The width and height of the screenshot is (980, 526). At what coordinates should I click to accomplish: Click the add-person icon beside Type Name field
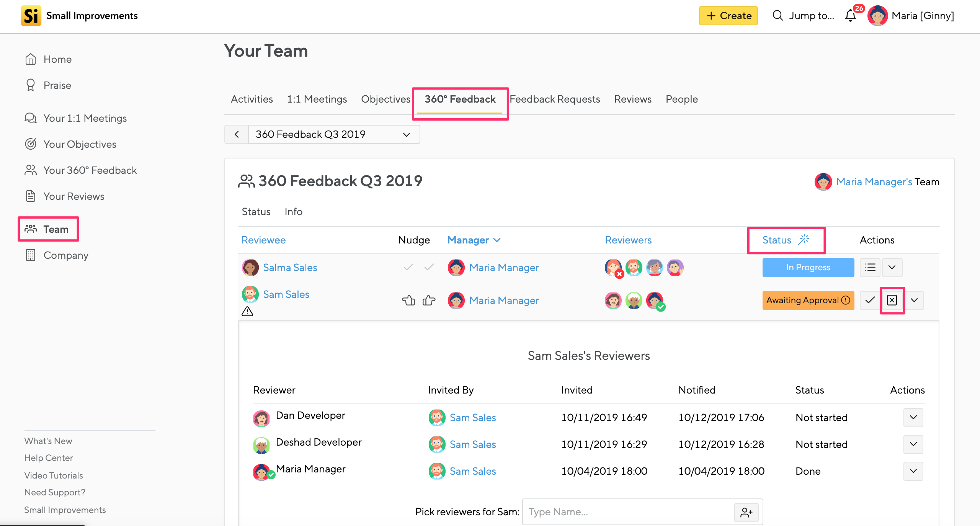746,512
